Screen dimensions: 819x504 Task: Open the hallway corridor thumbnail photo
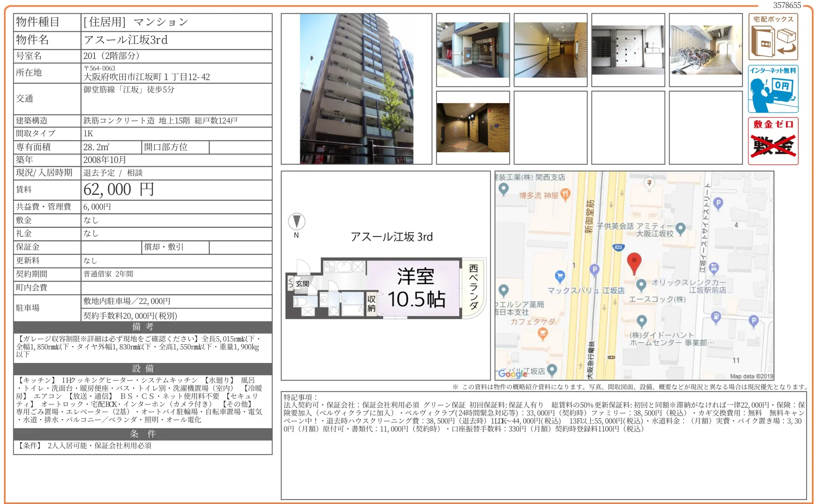coord(550,50)
